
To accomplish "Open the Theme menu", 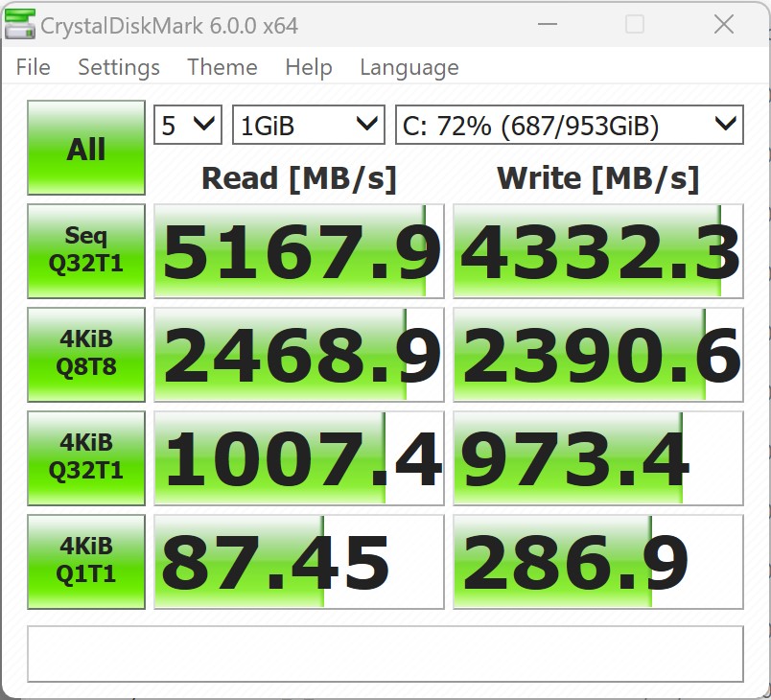I will [x=222, y=67].
